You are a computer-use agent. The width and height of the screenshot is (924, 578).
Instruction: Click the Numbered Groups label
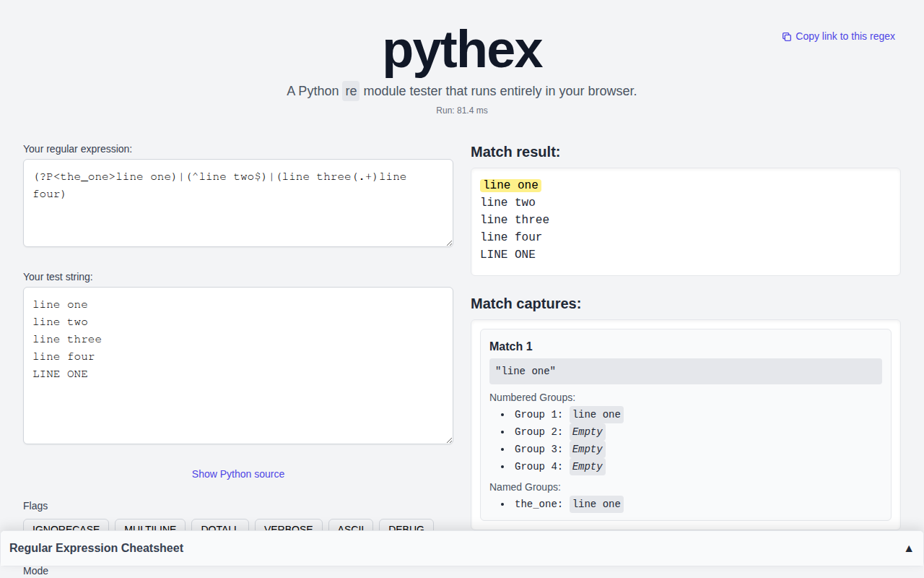click(532, 397)
